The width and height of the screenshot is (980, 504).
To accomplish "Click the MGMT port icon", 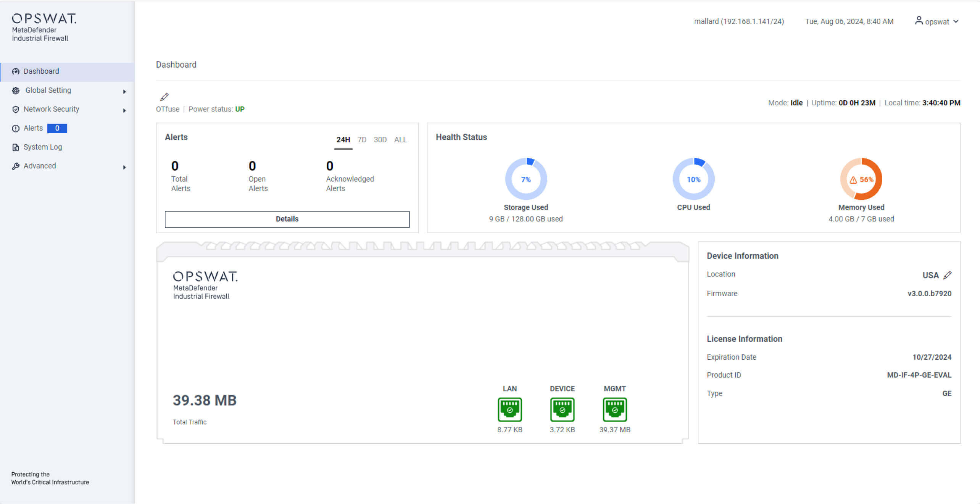I will pyautogui.click(x=615, y=409).
